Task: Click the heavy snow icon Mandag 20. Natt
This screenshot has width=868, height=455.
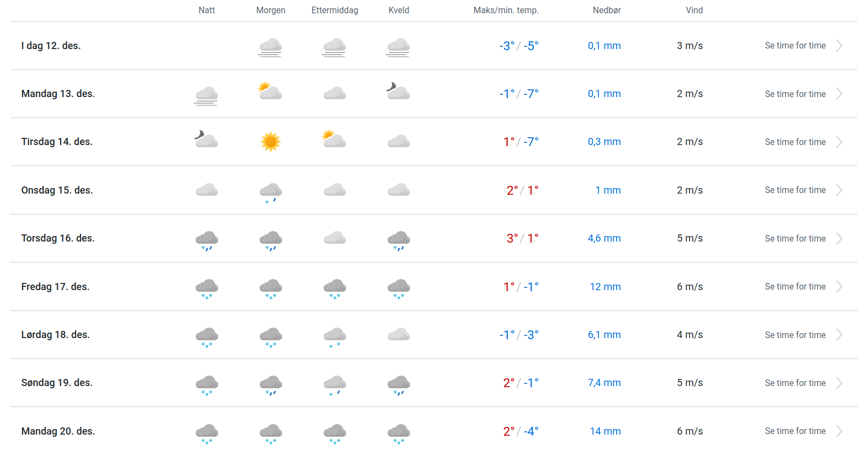Action: (x=207, y=433)
